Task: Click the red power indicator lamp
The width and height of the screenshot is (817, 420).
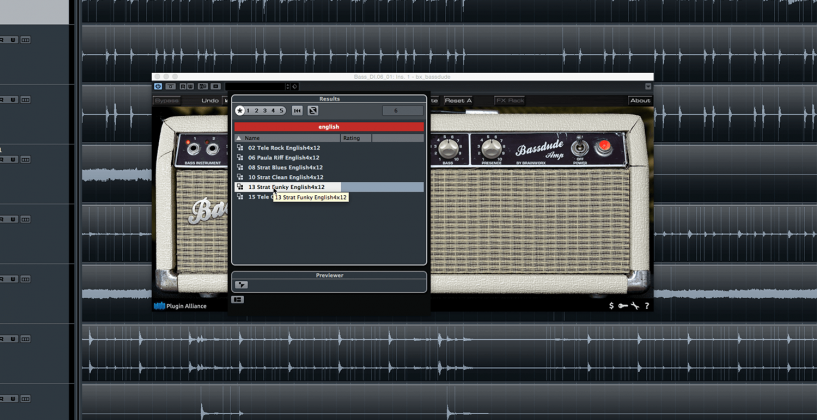Action: 603,147
